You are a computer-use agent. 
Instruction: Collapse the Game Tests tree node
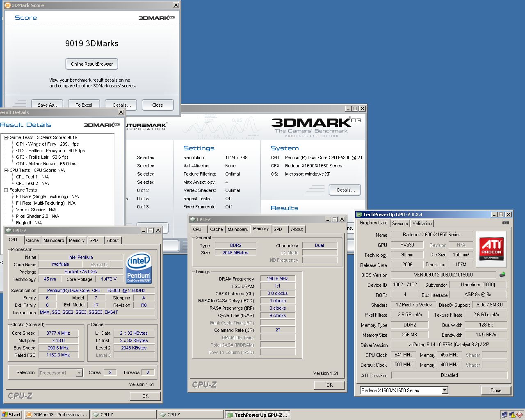point(6,137)
